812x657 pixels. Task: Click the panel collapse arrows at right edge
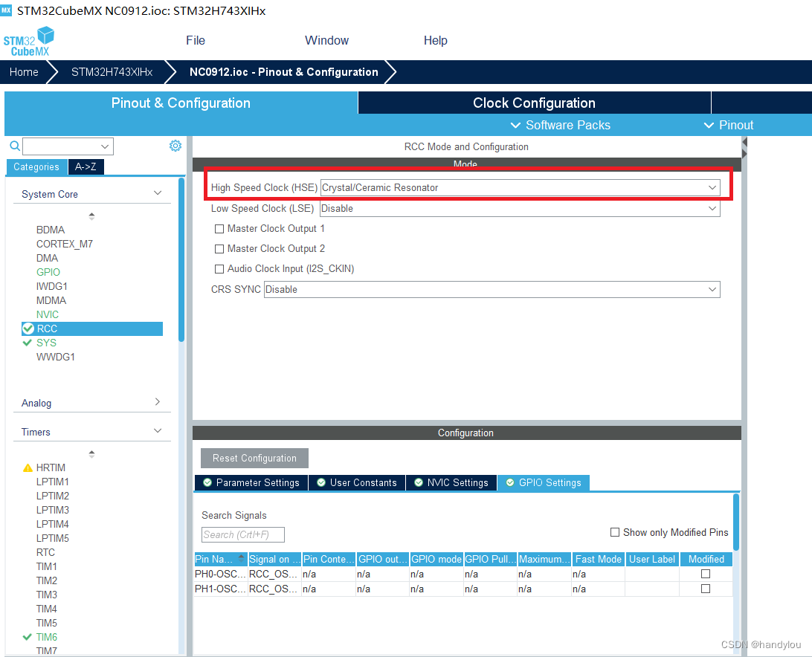(744, 148)
